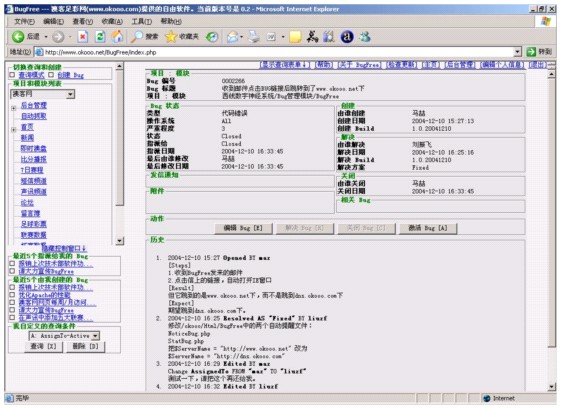
Task: Toggle the 查询模式 checkbox
Action: click(x=12, y=75)
